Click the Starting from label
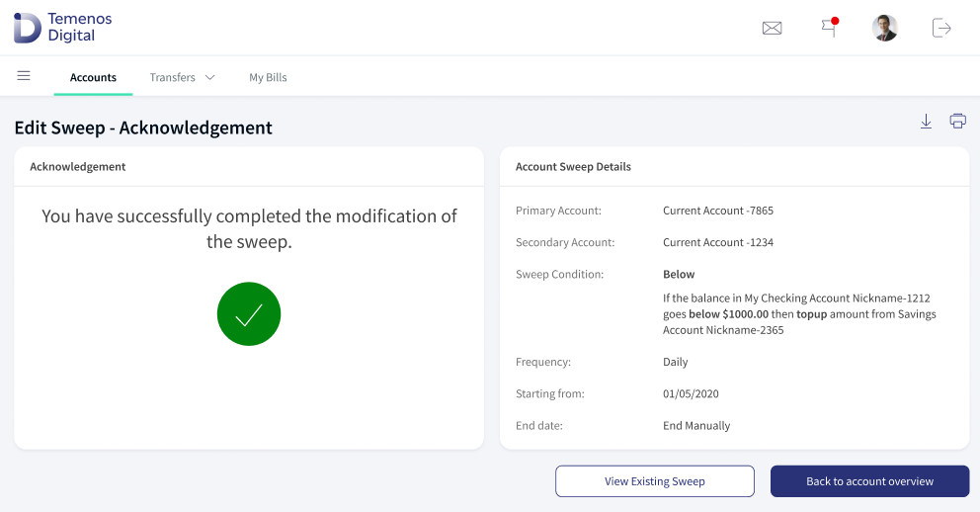Image resolution: width=980 pixels, height=512 pixels. (550, 393)
